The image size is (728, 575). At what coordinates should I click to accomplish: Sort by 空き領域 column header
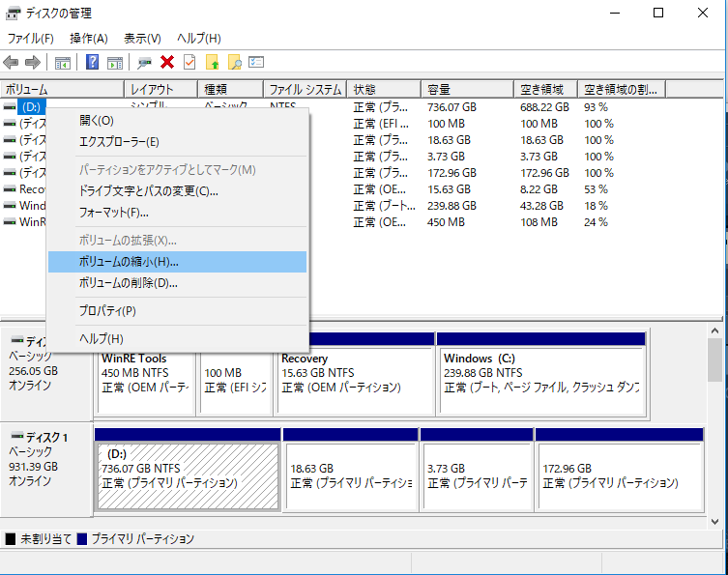[546, 89]
